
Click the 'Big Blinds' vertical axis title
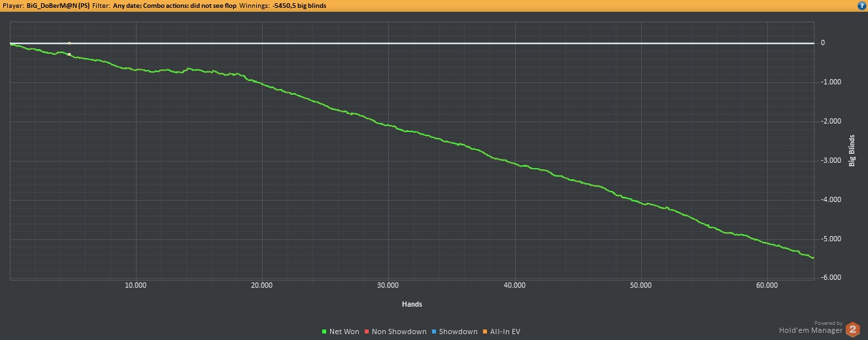coord(852,151)
